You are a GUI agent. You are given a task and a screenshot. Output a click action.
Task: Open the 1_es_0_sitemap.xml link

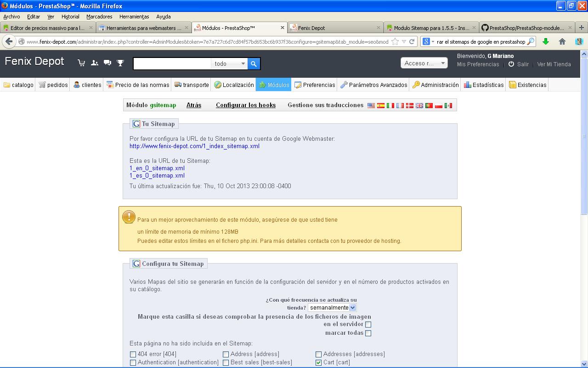coord(157,176)
